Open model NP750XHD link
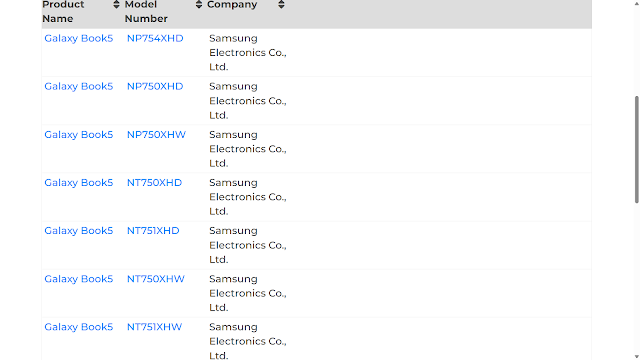The height and width of the screenshot is (360, 640). (x=155, y=87)
